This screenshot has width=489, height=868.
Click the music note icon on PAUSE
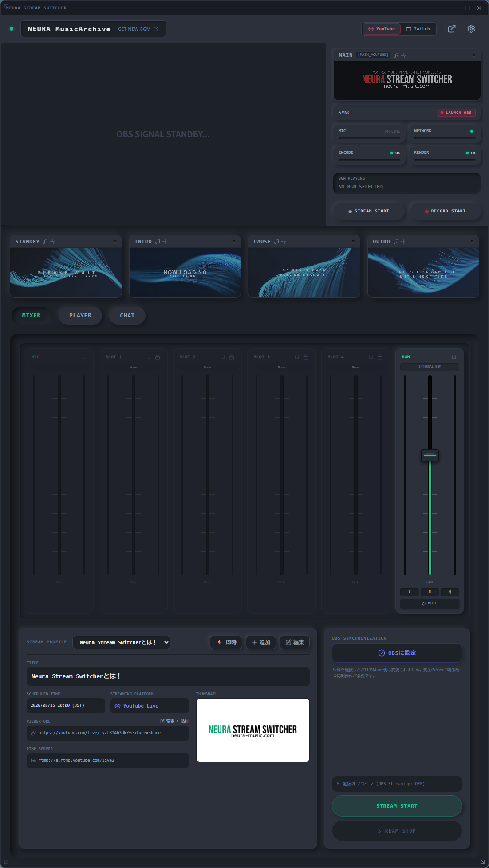pyautogui.click(x=276, y=242)
